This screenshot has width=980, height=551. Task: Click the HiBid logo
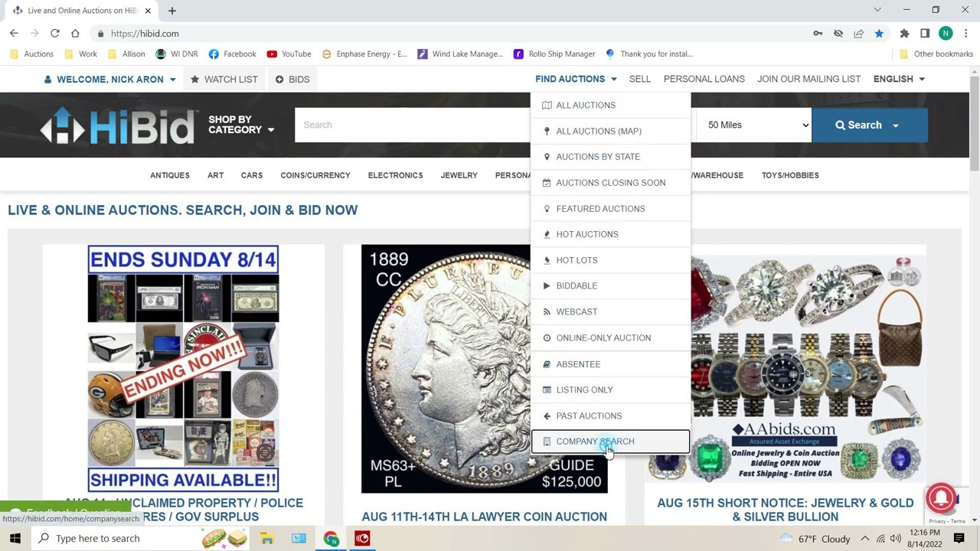117,126
